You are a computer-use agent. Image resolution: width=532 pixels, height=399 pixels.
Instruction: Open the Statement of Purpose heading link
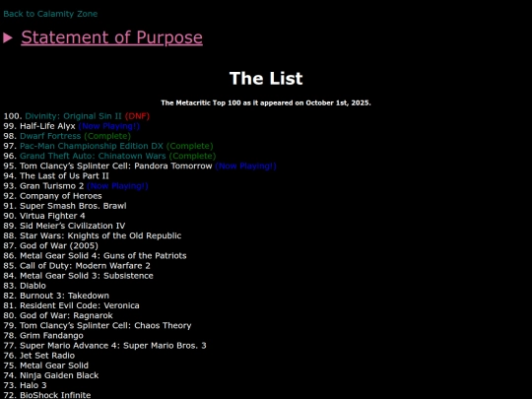(x=111, y=37)
